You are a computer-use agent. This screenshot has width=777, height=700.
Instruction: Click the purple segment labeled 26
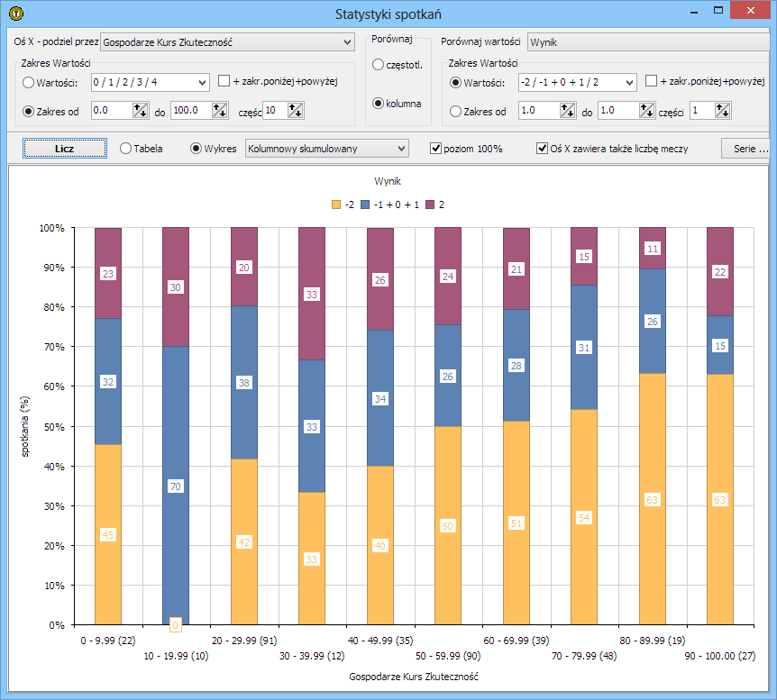(x=380, y=279)
